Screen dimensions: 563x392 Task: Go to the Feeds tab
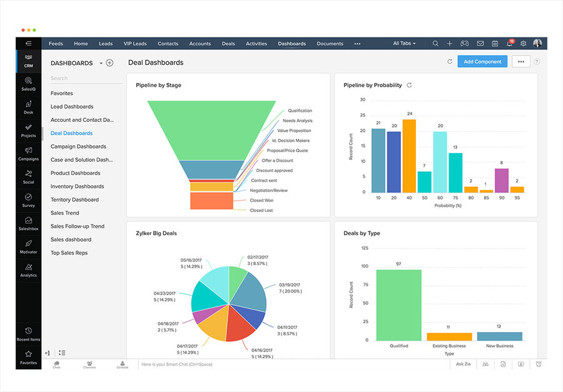(56, 43)
